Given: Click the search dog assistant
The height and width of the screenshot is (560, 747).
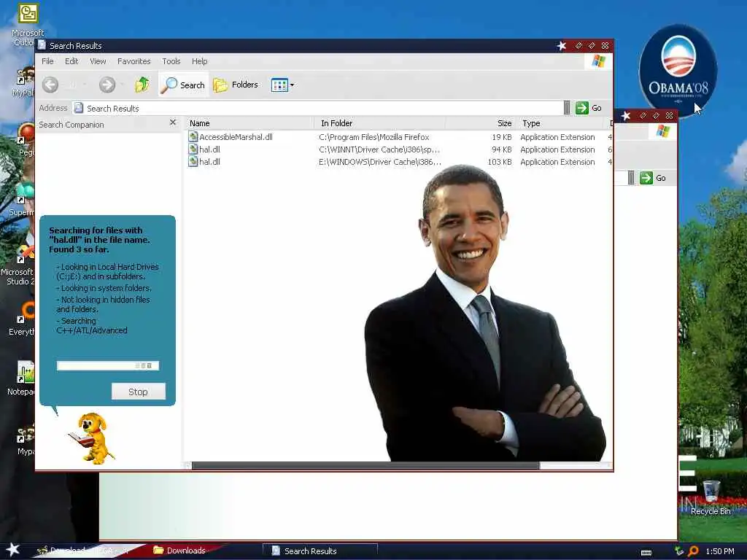Looking at the screenshot, I should [91, 437].
